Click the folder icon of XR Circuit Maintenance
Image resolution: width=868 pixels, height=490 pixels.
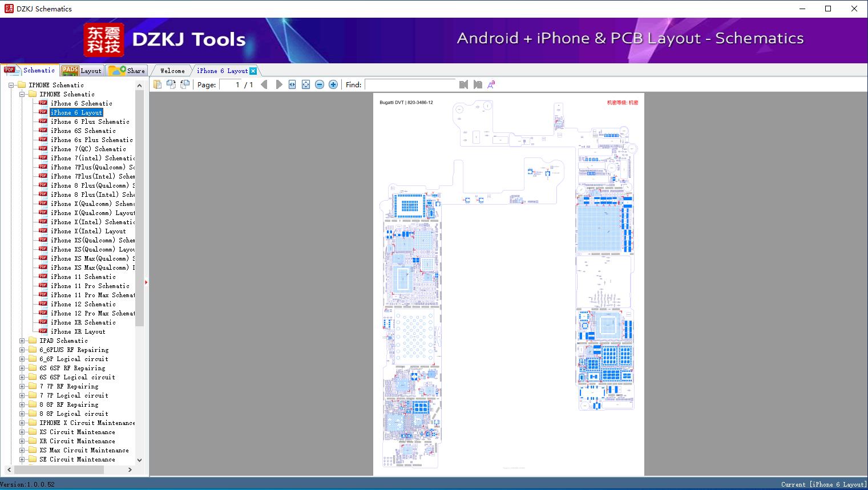pyautogui.click(x=33, y=441)
